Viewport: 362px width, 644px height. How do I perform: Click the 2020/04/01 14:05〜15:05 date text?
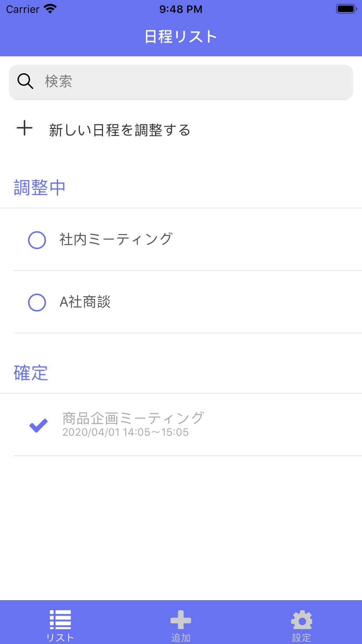point(126,432)
